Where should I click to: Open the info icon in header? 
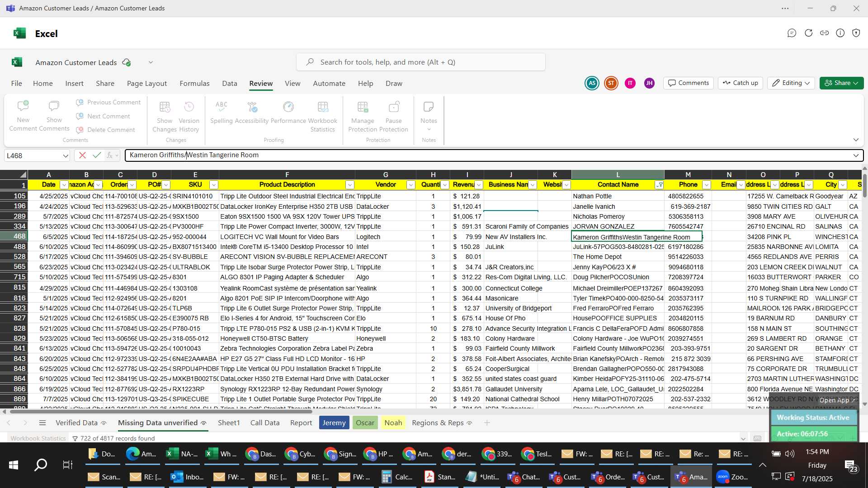840,33
